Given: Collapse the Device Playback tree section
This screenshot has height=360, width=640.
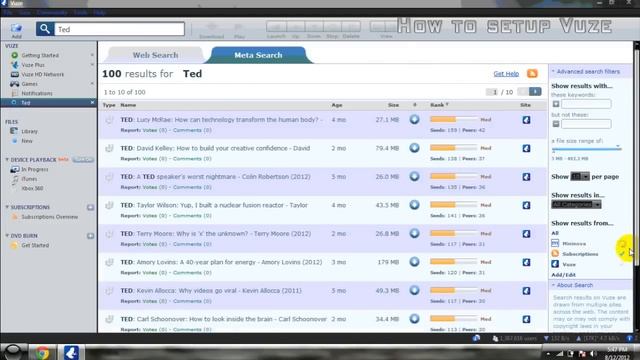Looking at the screenshot, I should tap(7, 160).
